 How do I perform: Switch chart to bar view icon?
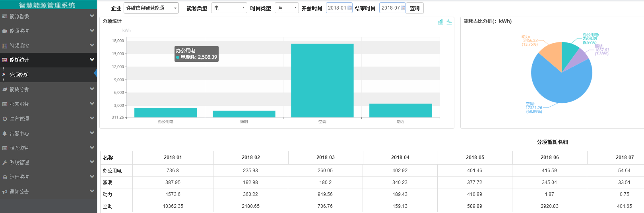[x=440, y=22]
